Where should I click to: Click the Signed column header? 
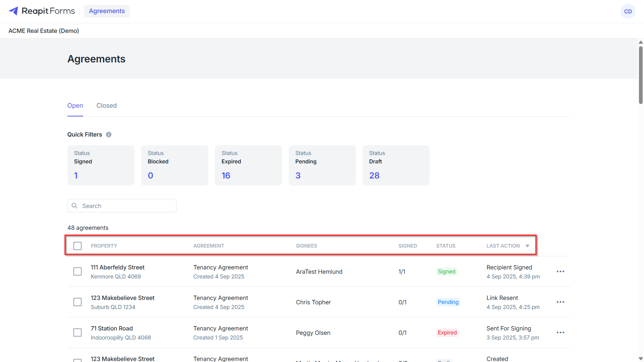coord(408,246)
